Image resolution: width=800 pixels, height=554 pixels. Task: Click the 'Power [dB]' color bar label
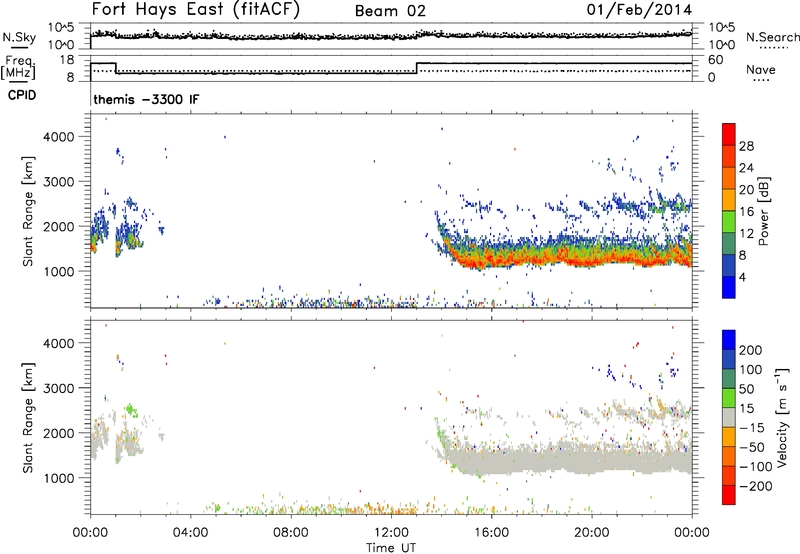point(764,211)
